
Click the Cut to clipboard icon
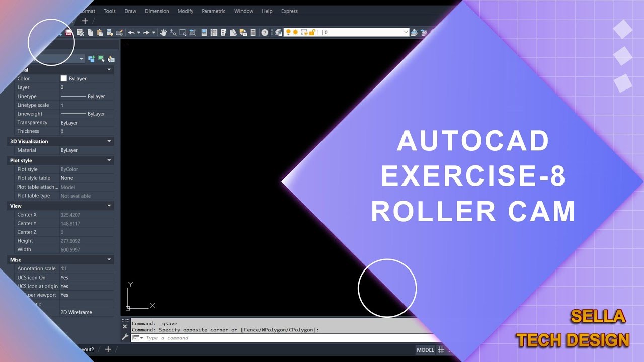point(80,33)
